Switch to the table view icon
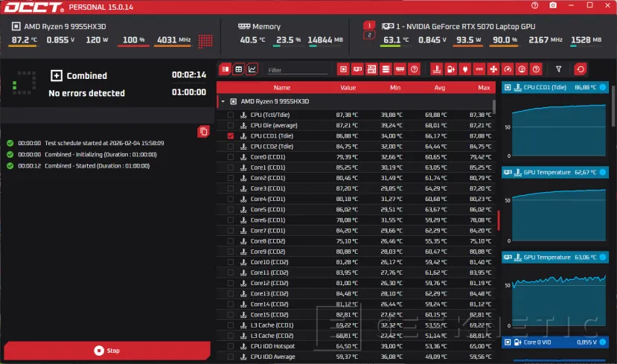The image size is (617, 364). [x=239, y=69]
